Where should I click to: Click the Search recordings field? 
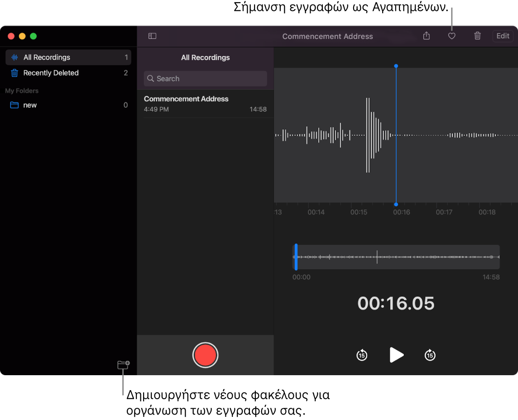click(x=205, y=79)
